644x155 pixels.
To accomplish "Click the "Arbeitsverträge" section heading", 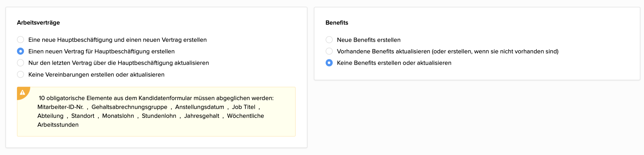I will [38, 23].
